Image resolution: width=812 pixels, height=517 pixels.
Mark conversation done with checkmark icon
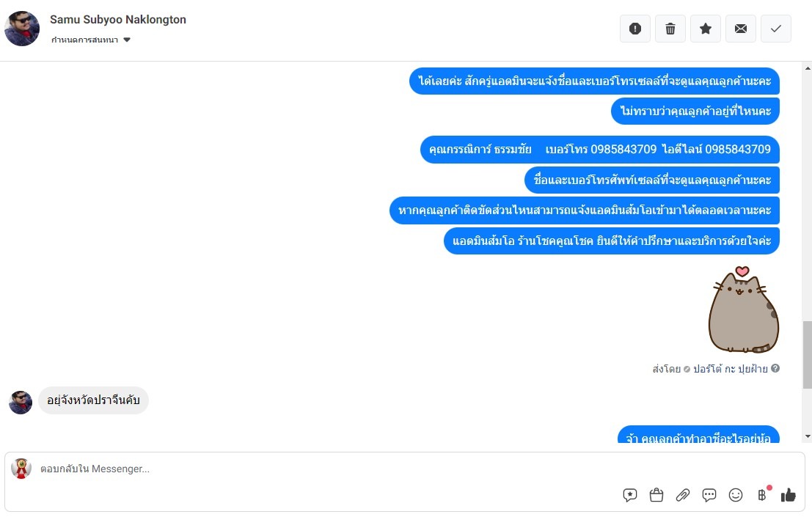pos(776,29)
